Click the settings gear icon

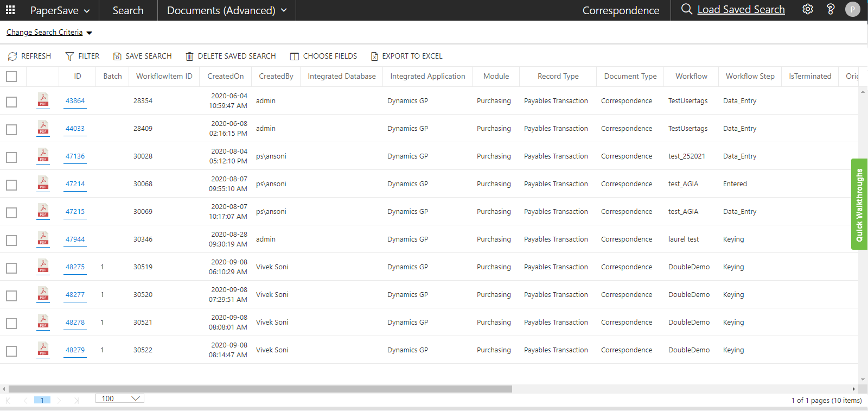tap(808, 9)
